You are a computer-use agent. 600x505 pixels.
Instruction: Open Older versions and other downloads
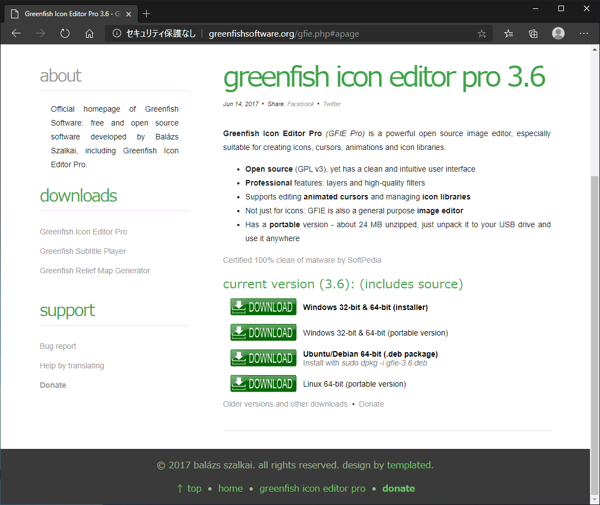(x=285, y=404)
